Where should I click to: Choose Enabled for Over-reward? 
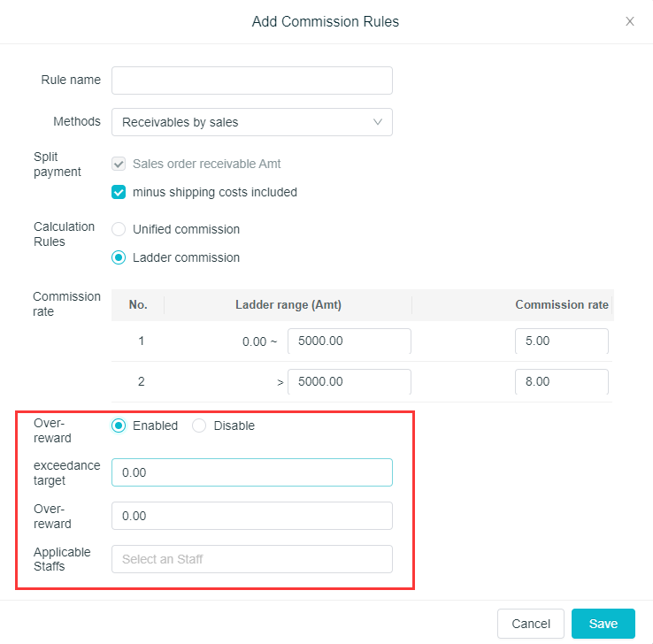pyautogui.click(x=119, y=425)
